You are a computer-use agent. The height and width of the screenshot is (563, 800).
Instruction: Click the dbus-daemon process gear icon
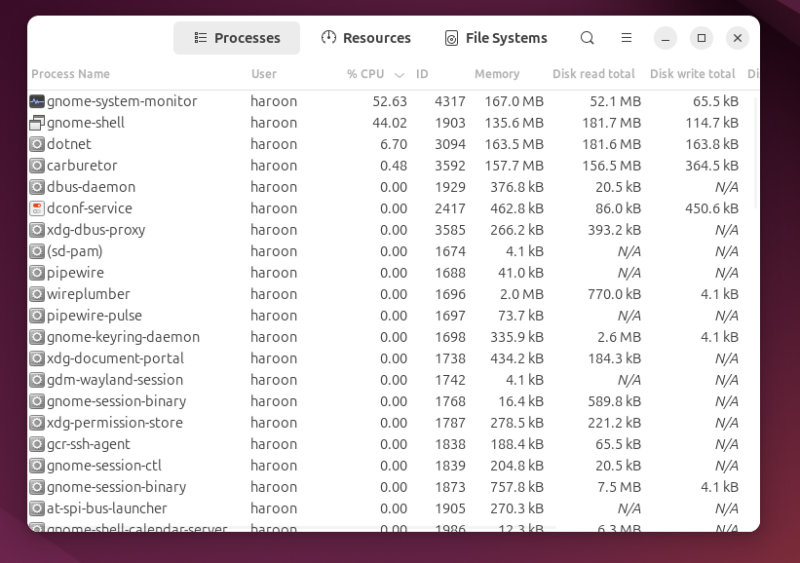coord(37,187)
